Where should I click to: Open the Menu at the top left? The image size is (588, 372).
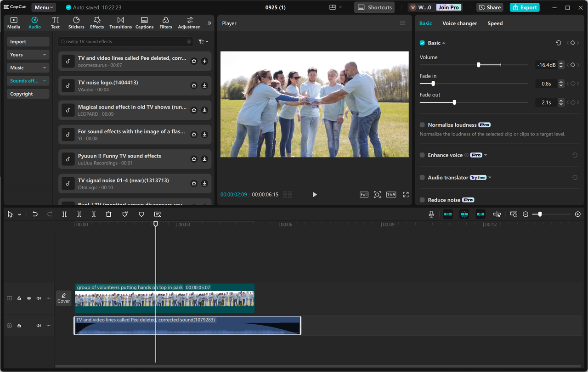tap(43, 7)
